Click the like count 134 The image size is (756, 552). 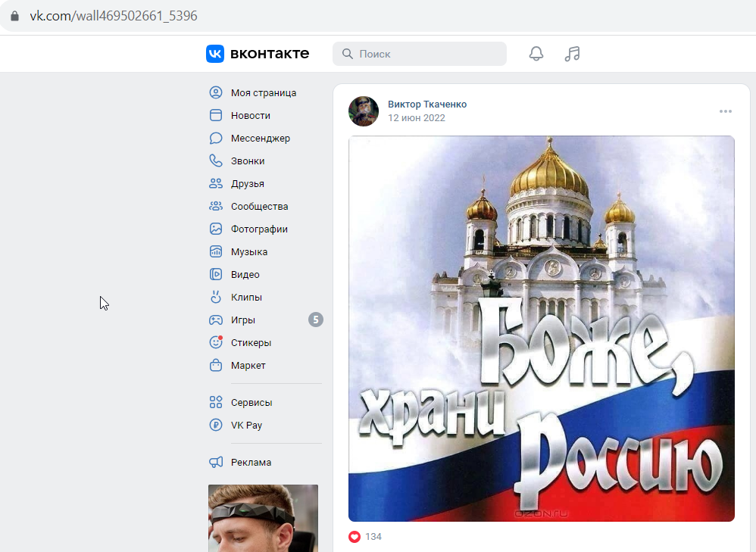click(373, 537)
